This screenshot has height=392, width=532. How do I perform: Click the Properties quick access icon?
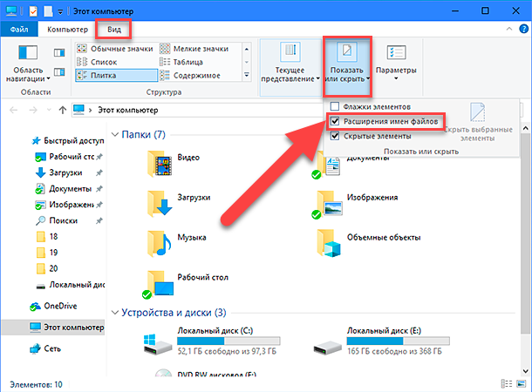pos(33,11)
